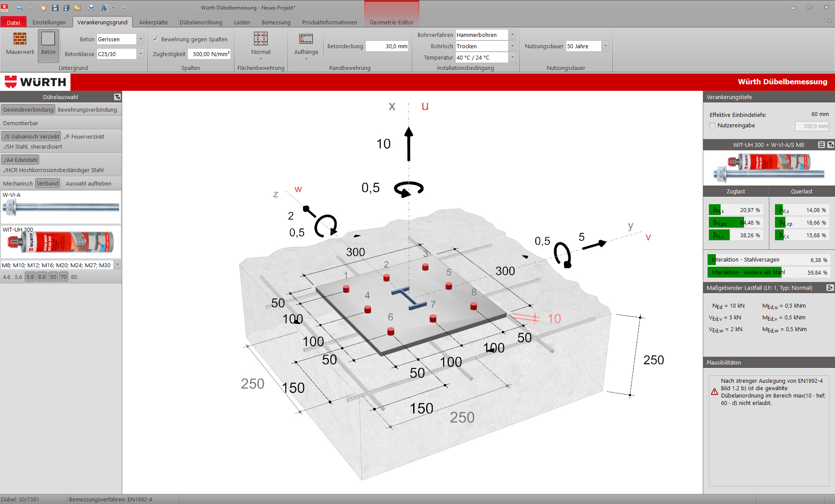The height and width of the screenshot is (504, 835).
Task: Click the blue I-beam profile on plate
Action: pos(409,298)
